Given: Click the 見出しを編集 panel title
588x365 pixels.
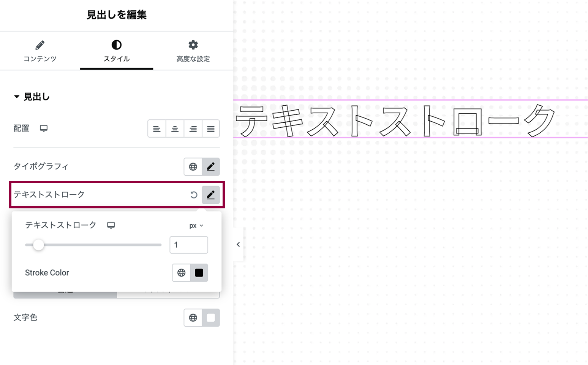Looking at the screenshot, I should (117, 15).
